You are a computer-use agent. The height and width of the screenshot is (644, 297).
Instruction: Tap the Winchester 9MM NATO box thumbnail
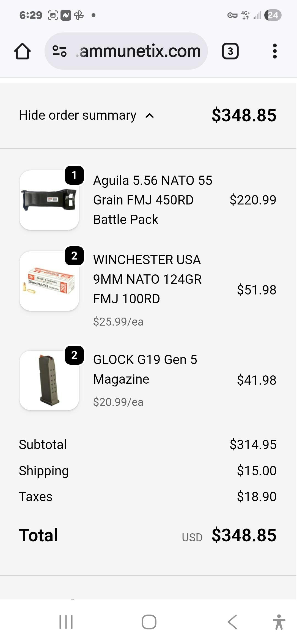click(49, 281)
